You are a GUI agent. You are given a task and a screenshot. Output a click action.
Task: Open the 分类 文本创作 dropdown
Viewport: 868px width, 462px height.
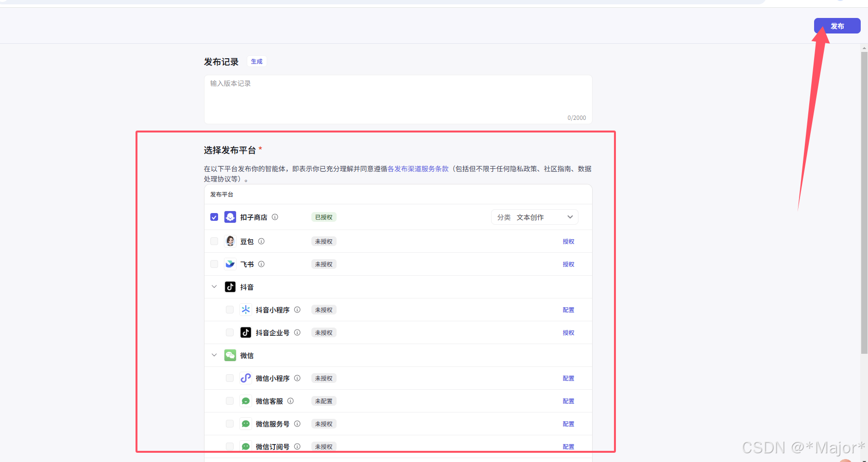coord(534,217)
